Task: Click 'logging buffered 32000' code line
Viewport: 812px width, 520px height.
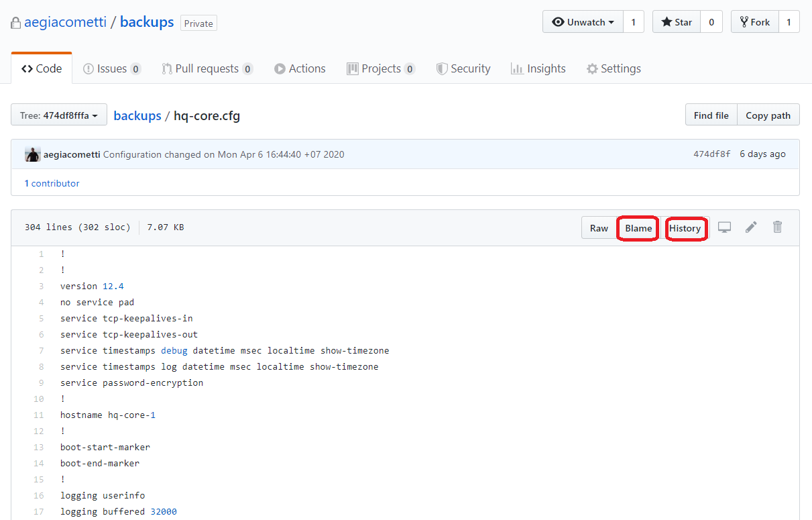Action: tap(119, 512)
